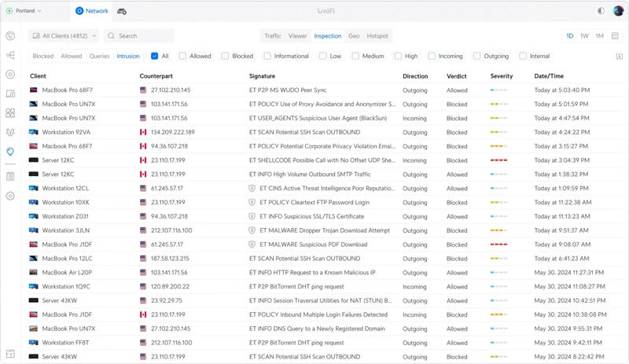This screenshot has width=629, height=364.
Task: Select the Allowed sub-tab on left
Action: coord(72,56)
